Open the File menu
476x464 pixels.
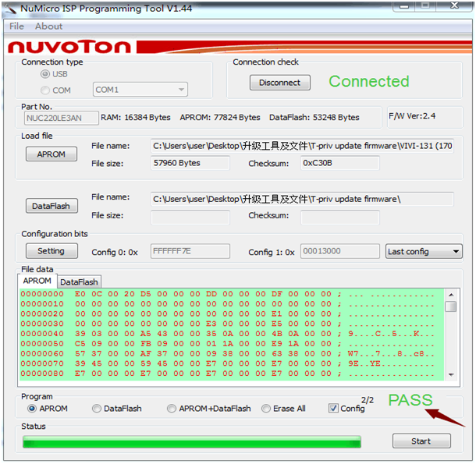pyautogui.click(x=16, y=27)
